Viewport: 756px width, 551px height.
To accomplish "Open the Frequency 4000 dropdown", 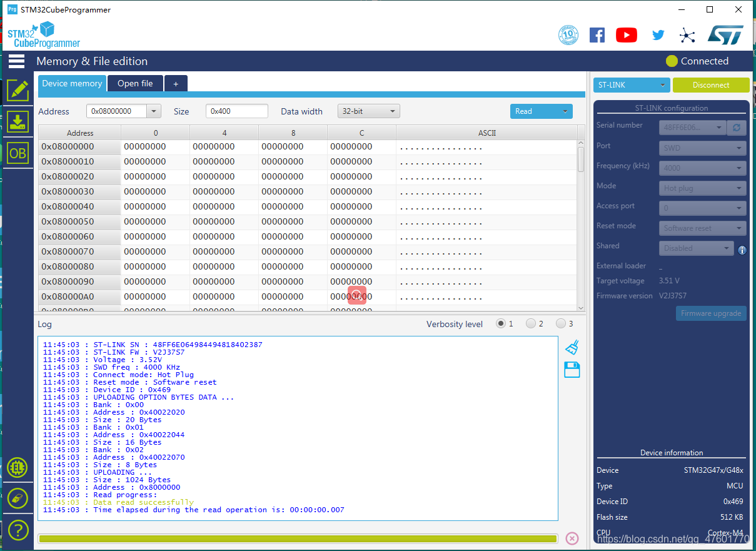I will (703, 168).
